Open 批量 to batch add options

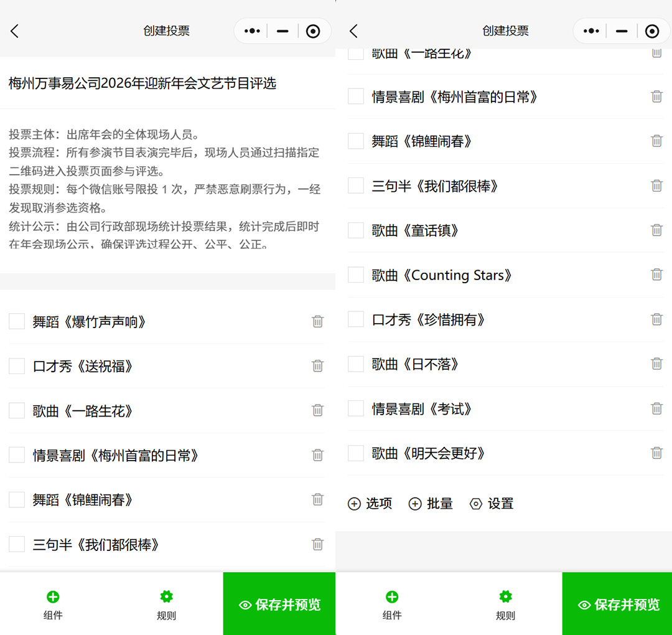pyautogui.click(x=431, y=504)
